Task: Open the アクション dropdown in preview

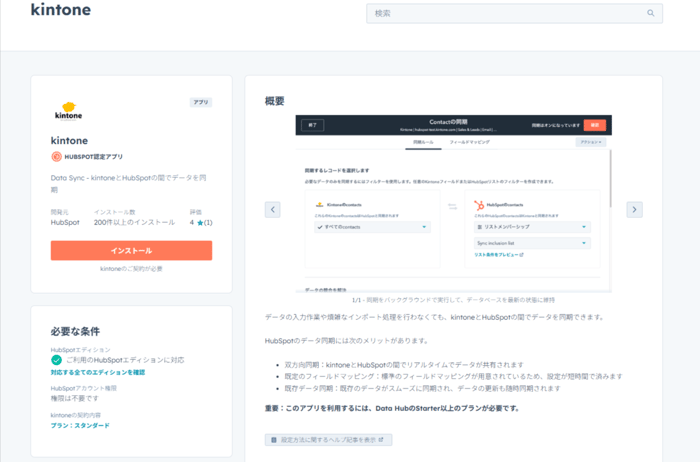Action: [x=591, y=142]
